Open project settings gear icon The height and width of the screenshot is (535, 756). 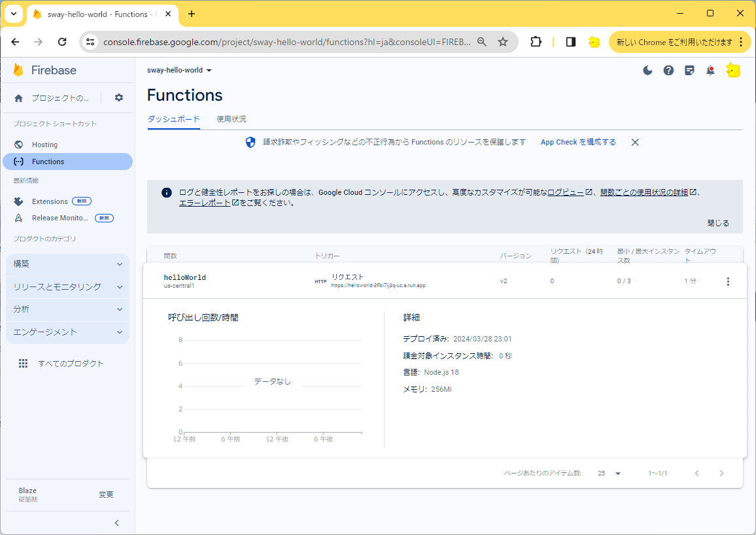pos(118,98)
